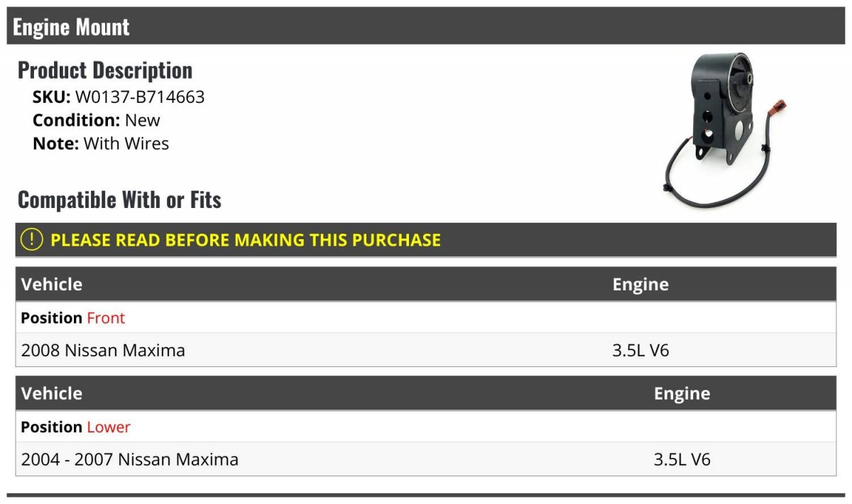Click the PLEASE READ BEFORE MAKING THIS PURCHASE banner
Image resolution: width=852 pixels, height=504 pixels.
426,240
